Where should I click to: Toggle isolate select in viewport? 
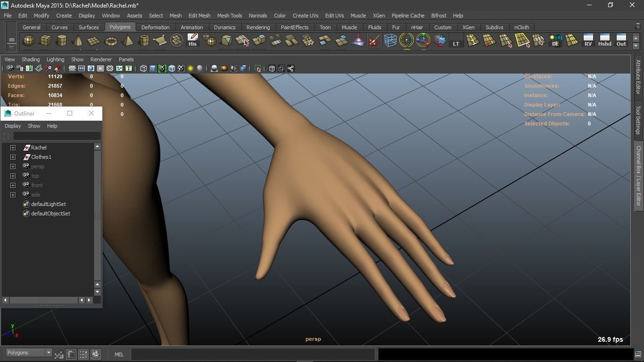[257, 68]
